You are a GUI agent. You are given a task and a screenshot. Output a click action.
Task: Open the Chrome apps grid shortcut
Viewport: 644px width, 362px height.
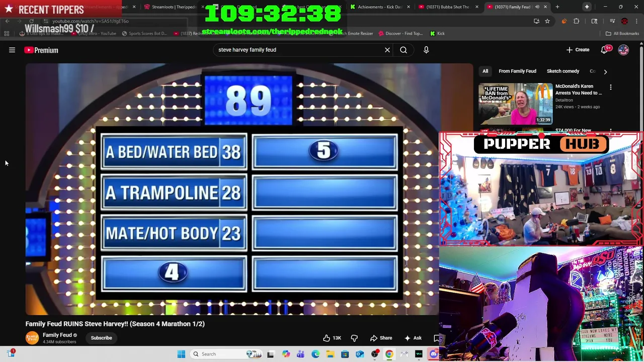click(7, 34)
